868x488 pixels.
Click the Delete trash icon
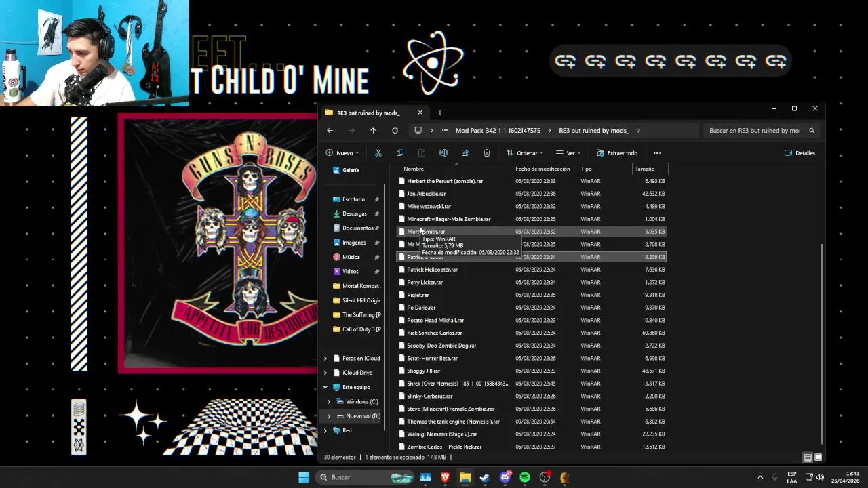[487, 153]
